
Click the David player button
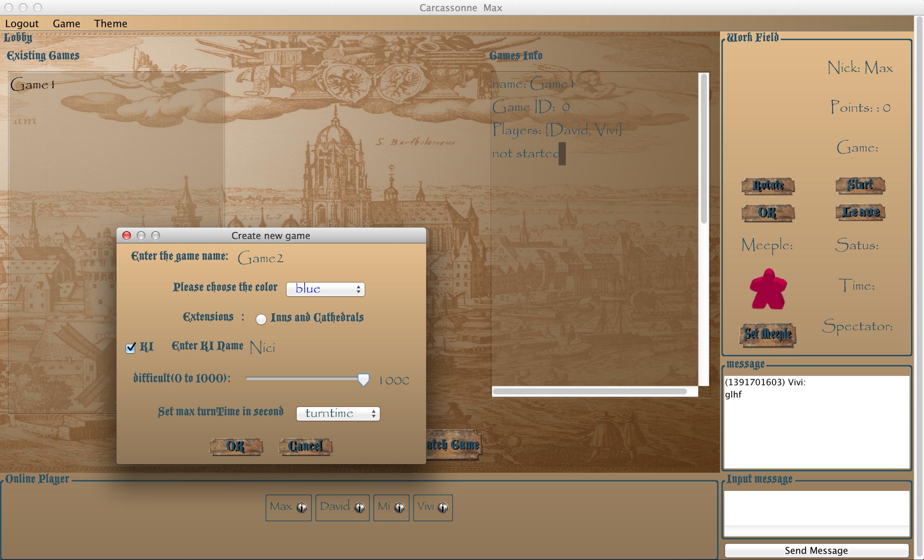point(342,508)
